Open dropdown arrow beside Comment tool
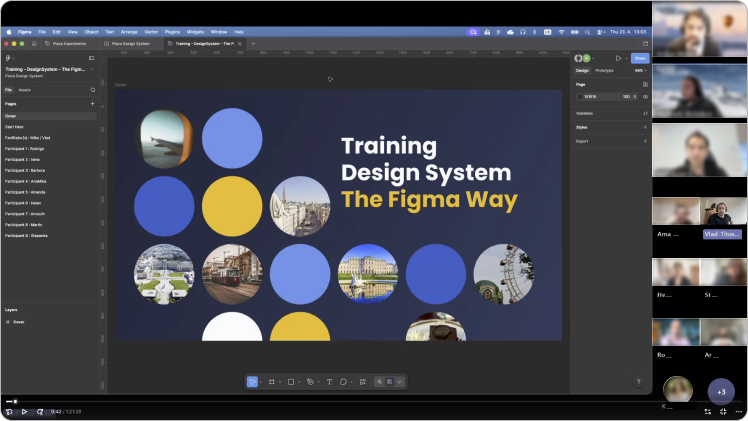Image resolution: width=748 pixels, height=421 pixels. 352,382
